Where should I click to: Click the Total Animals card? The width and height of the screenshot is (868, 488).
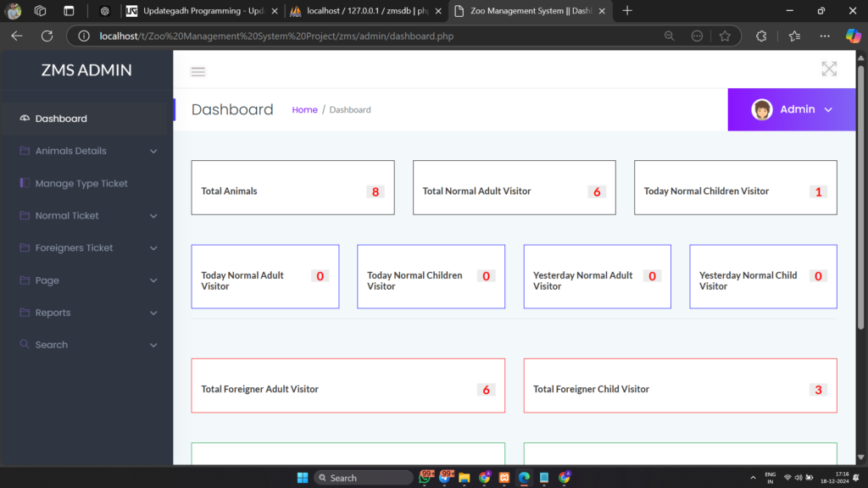(x=292, y=187)
